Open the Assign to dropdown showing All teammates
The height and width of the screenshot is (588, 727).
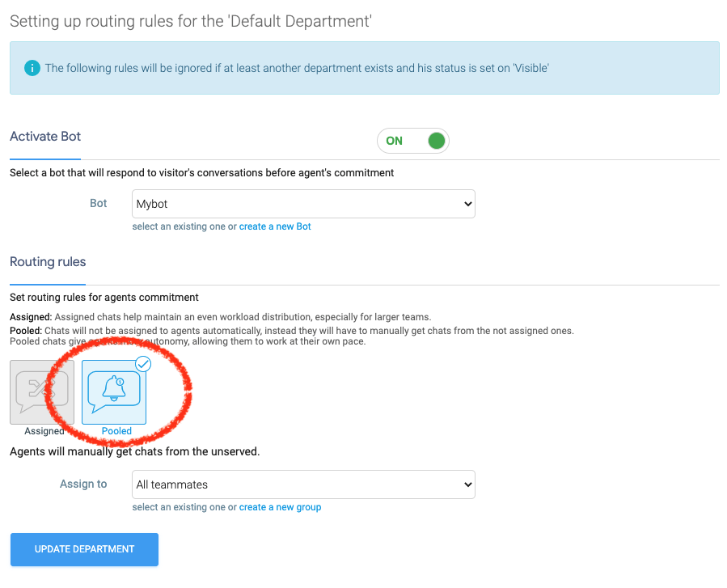[x=302, y=484]
